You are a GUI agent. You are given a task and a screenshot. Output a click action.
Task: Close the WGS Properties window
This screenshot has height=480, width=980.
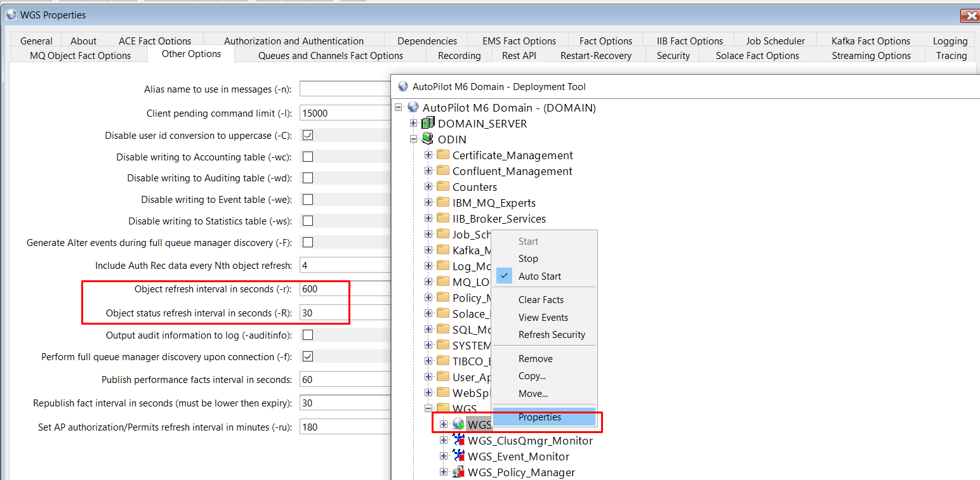point(970,15)
